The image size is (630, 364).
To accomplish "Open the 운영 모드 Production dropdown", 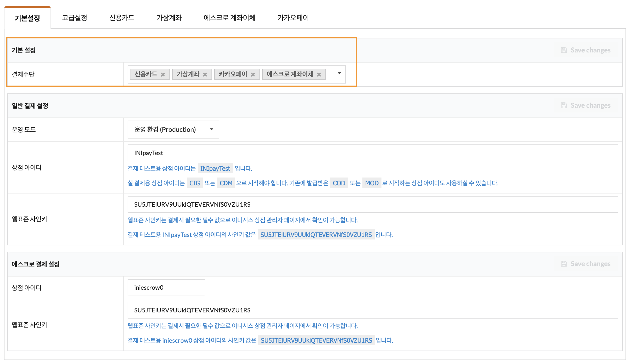I will click(x=173, y=130).
